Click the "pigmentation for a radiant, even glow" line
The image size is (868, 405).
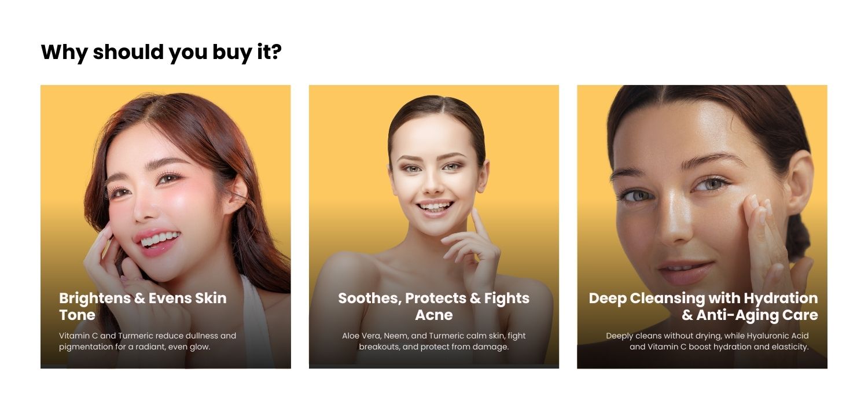click(134, 347)
